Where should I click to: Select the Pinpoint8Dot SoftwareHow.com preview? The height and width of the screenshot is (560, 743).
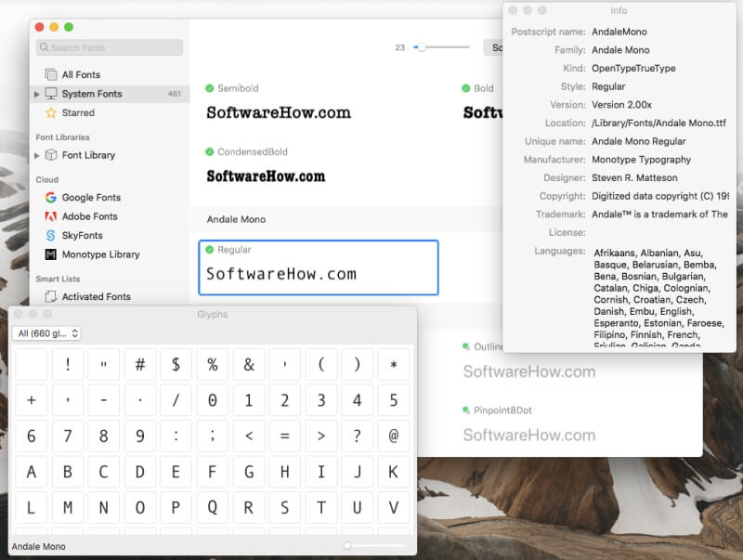529,435
